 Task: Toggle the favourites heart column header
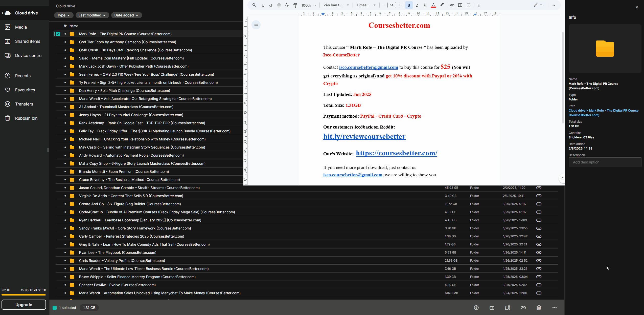pos(65,26)
